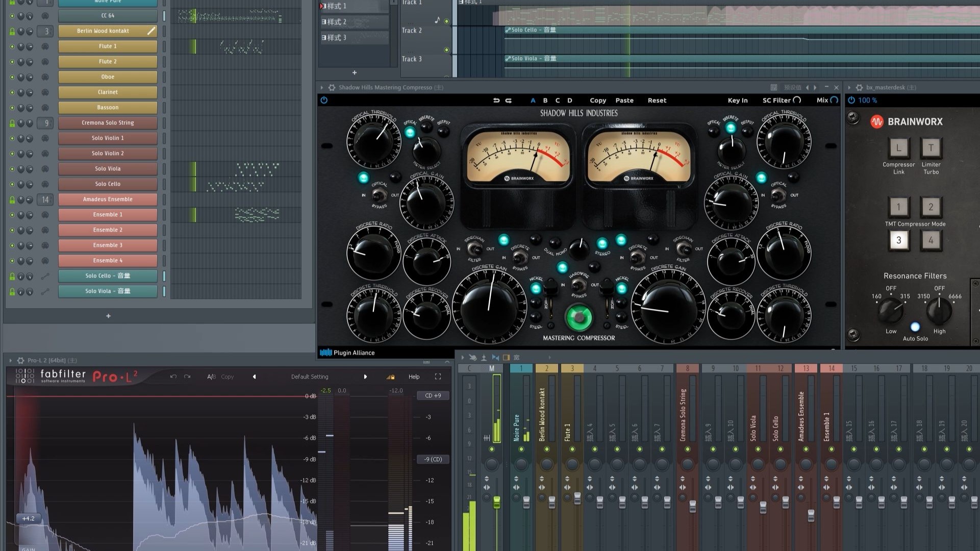Click the undo arrow in Shadow Hills toolbar
The image size is (980, 551).
(x=496, y=101)
